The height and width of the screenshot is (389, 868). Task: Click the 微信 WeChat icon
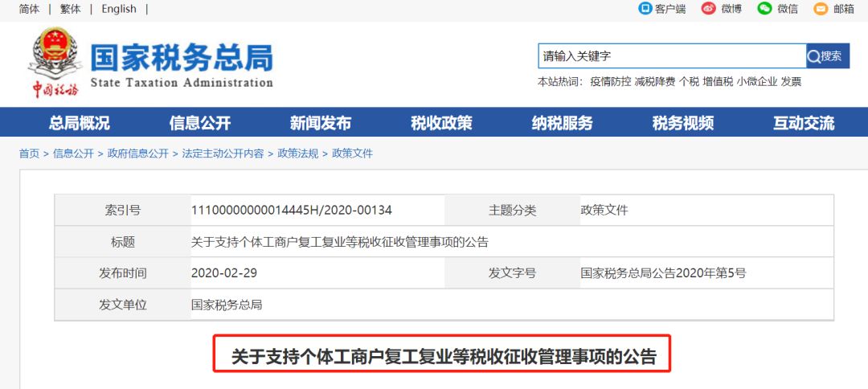click(764, 8)
